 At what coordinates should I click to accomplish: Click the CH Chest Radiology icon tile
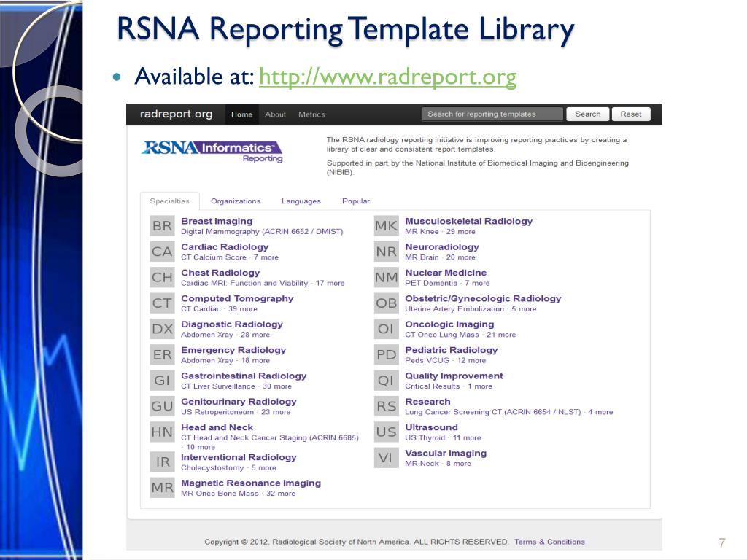pyautogui.click(x=162, y=277)
